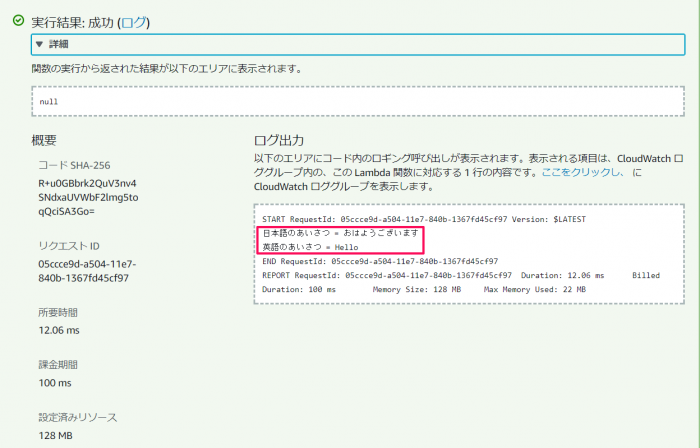
Task: Collapse the 詳細 disclosure triangle
Action: coord(39,44)
